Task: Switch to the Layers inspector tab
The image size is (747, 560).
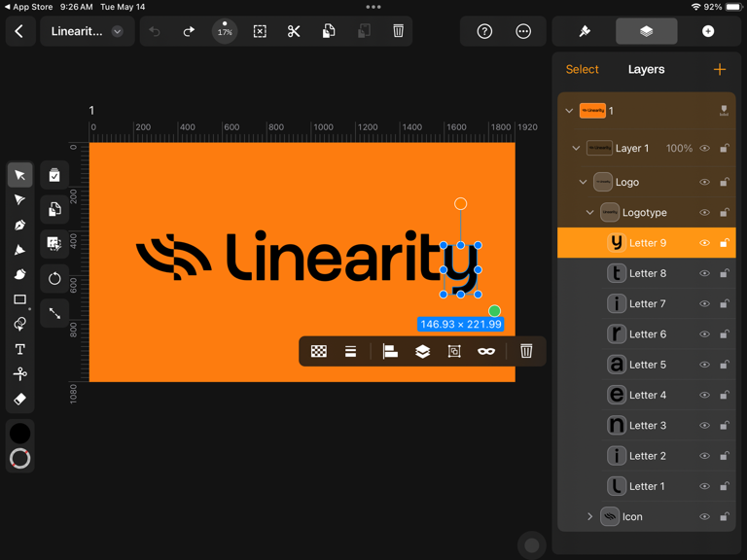Action: coord(647,31)
